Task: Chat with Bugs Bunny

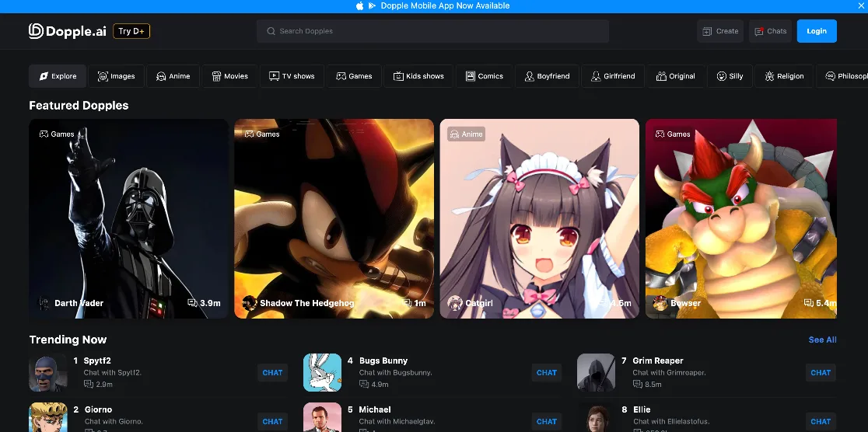Action: coord(546,373)
